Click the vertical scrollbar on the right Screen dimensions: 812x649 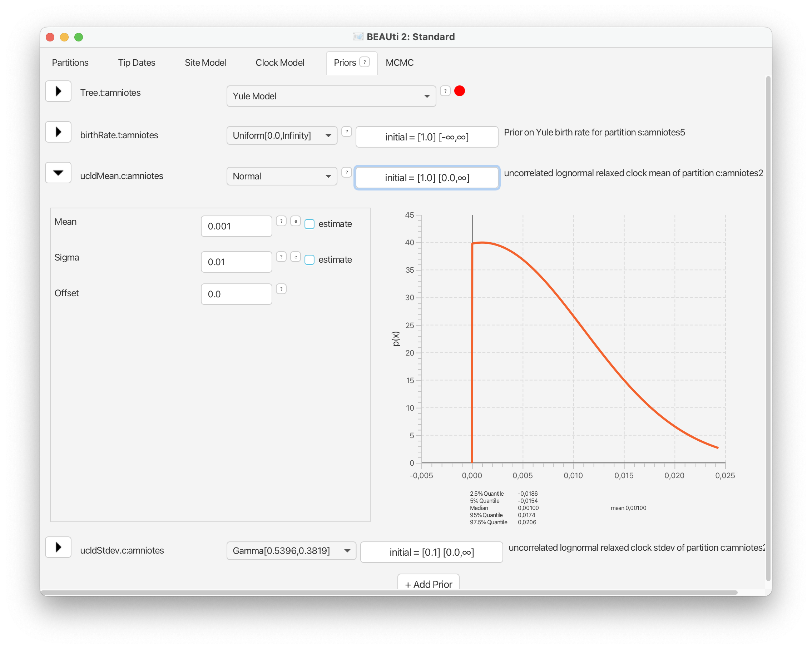768,328
